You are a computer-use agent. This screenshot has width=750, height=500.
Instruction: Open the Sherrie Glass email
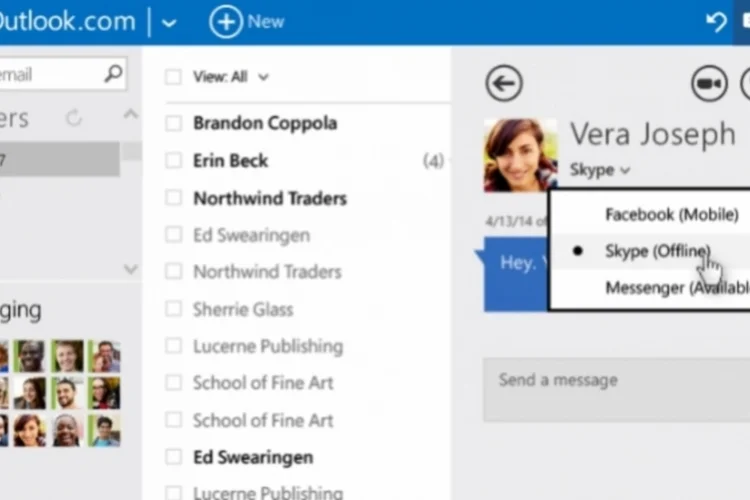243,309
